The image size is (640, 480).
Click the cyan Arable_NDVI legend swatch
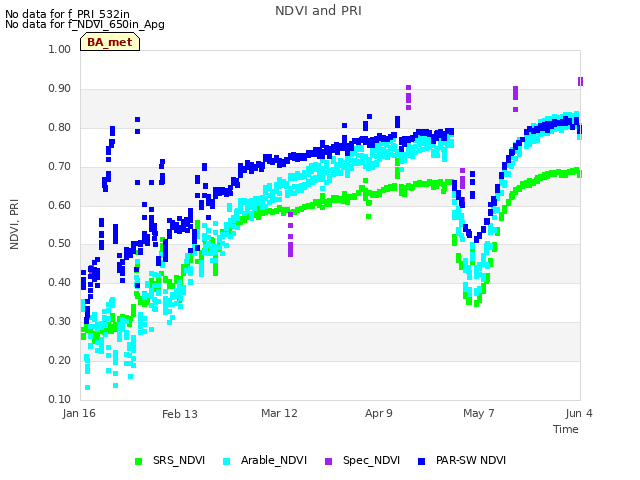click(227, 461)
